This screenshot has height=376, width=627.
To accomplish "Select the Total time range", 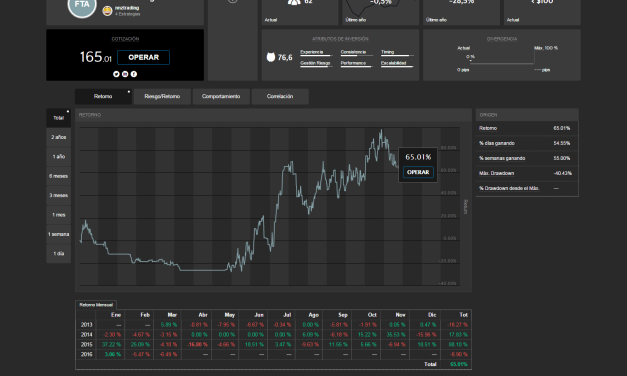I will click(x=58, y=118).
